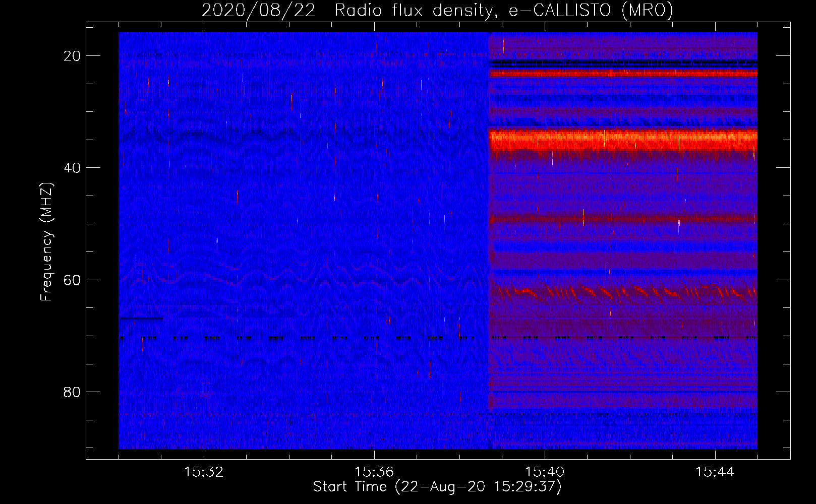Click the thin red band near 23 MHz
The width and height of the screenshot is (816, 504).
[623, 74]
